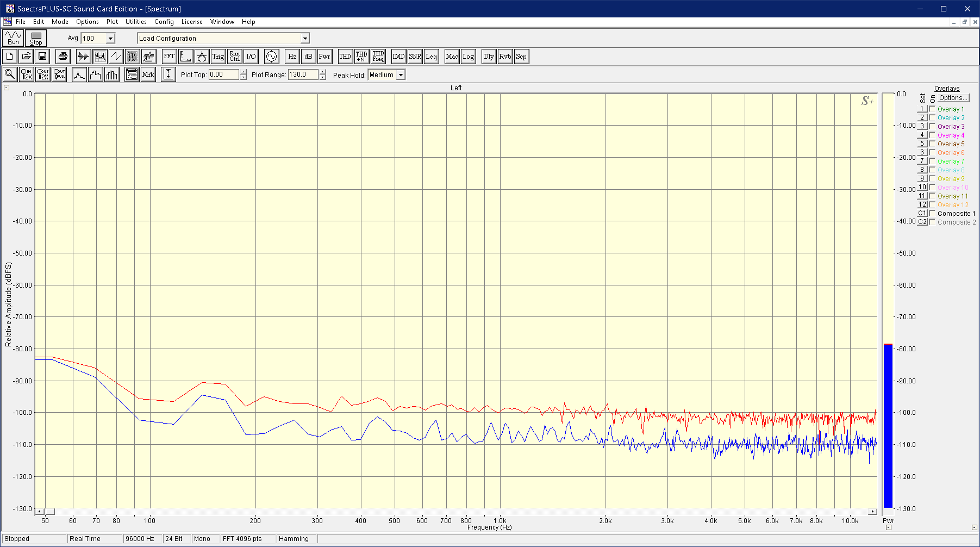Image resolution: width=980 pixels, height=547 pixels.
Task: Increase Plot Top with up arrow
Action: click(243, 72)
